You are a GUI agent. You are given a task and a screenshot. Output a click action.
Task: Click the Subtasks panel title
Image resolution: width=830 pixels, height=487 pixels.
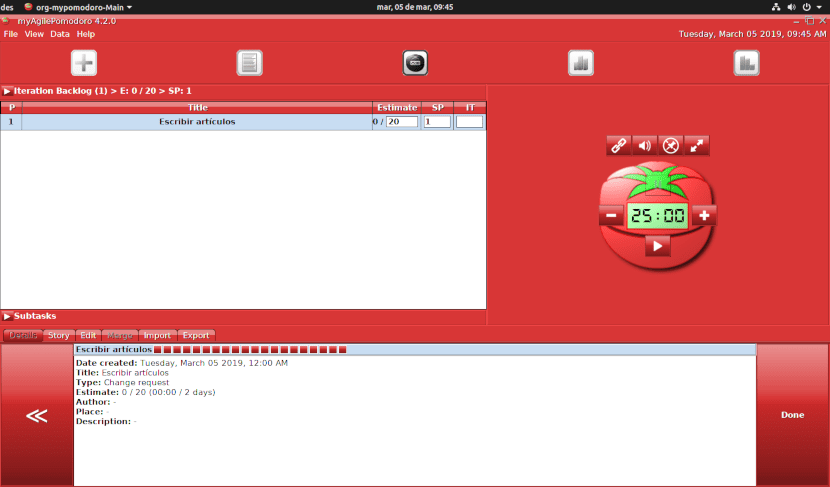pos(35,316)
